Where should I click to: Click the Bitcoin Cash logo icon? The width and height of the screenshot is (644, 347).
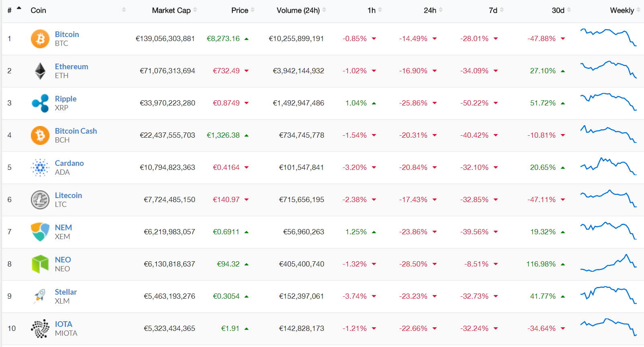pyautogui.click(x=40, y=135)
